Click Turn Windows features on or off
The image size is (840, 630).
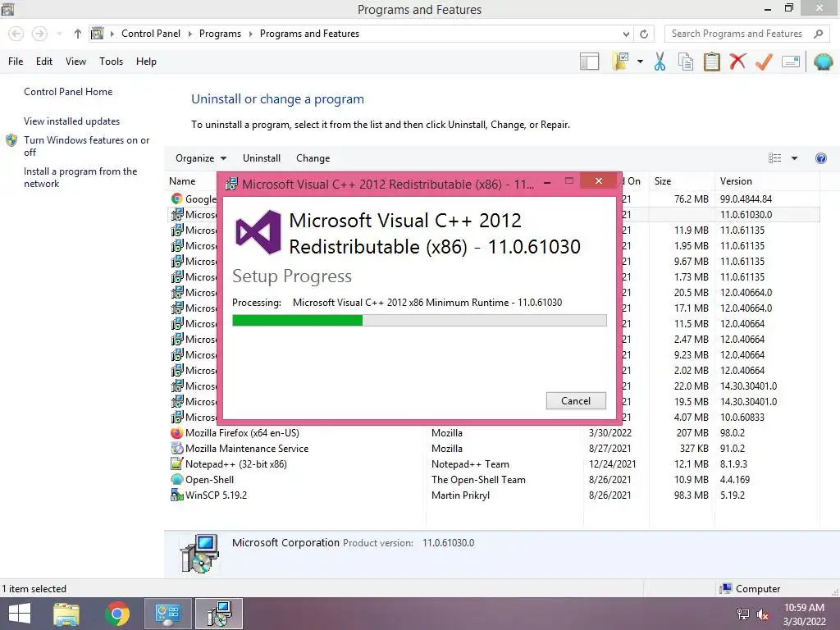tap(86, 146)
